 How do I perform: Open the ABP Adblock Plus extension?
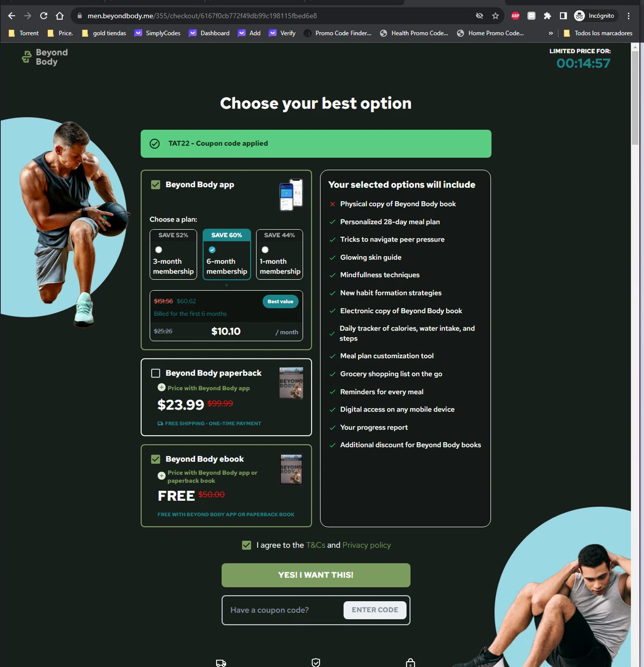click(x=515, y=16)
